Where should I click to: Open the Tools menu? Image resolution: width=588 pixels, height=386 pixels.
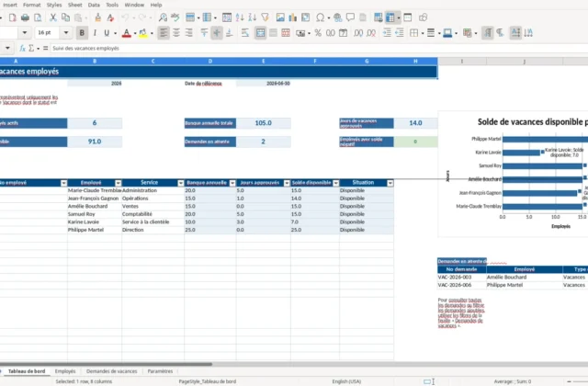tap(112, 5)
